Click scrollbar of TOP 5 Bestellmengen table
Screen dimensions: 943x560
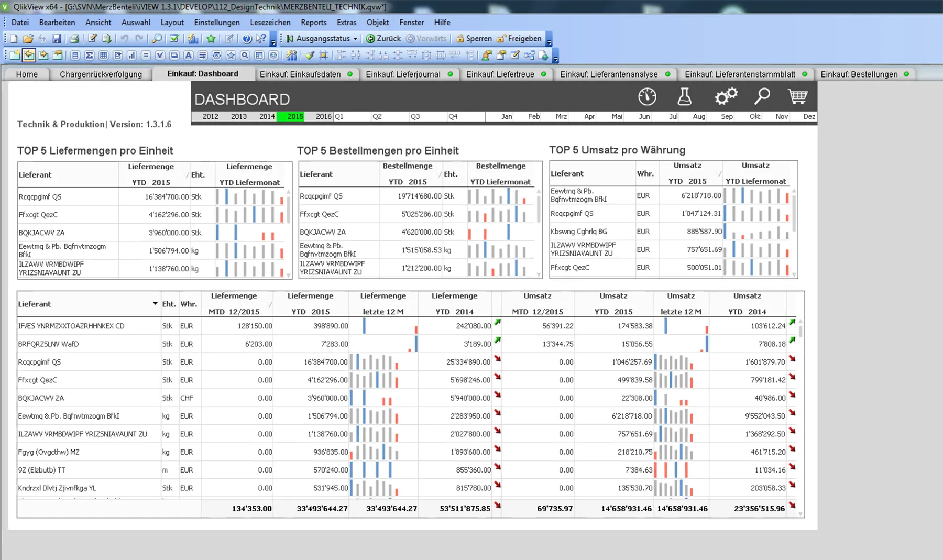[539, 233]
